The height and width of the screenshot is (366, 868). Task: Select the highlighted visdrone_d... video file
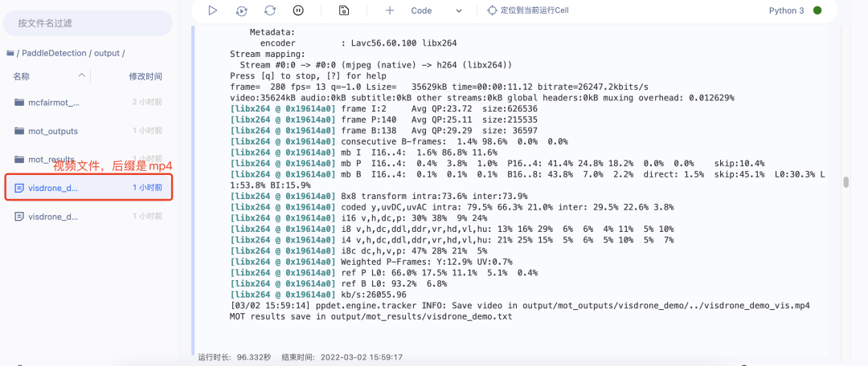(88, 188)
